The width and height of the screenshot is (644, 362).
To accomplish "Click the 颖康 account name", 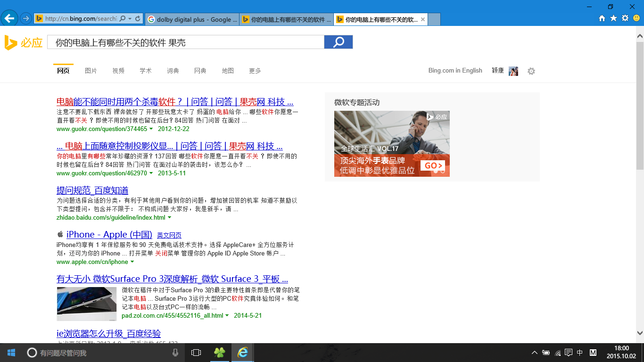I will (498, 71).
